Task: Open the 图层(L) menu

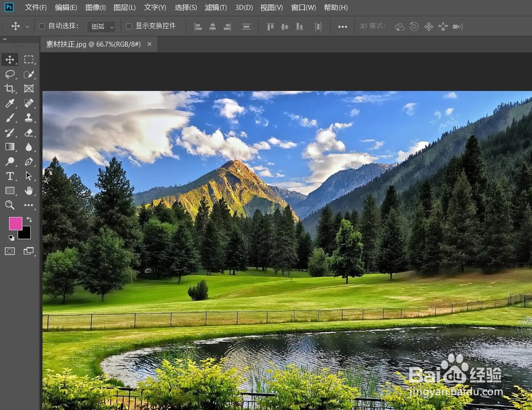Action: pyautogui.click(x=124, y=7)
